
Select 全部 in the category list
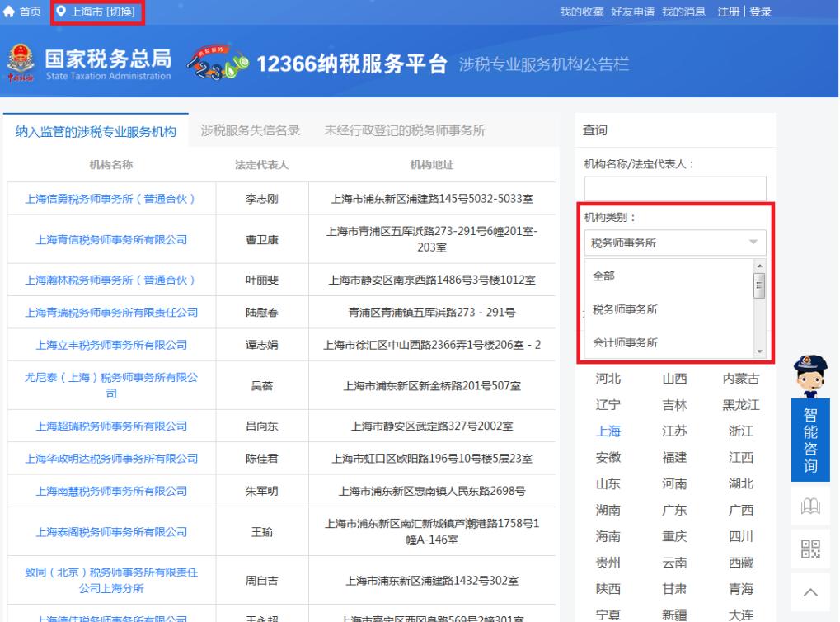tap(606, 276)
